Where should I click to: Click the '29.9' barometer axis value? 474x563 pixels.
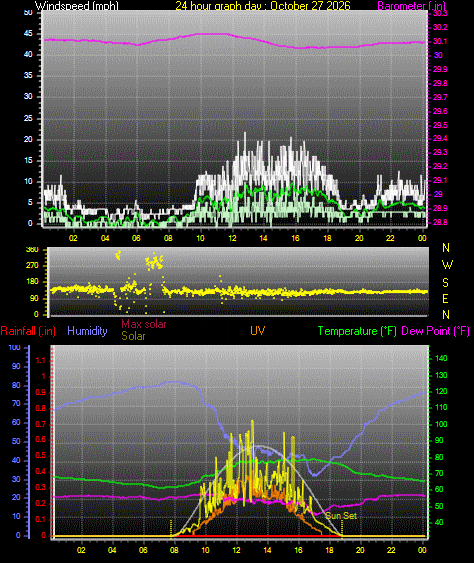click(x=440, y=69)
